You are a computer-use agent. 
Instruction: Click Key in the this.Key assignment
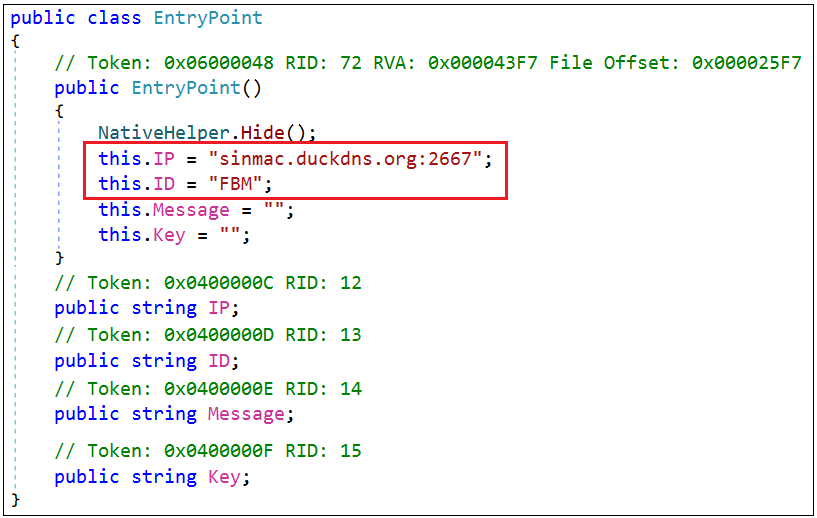pos(169,235)
